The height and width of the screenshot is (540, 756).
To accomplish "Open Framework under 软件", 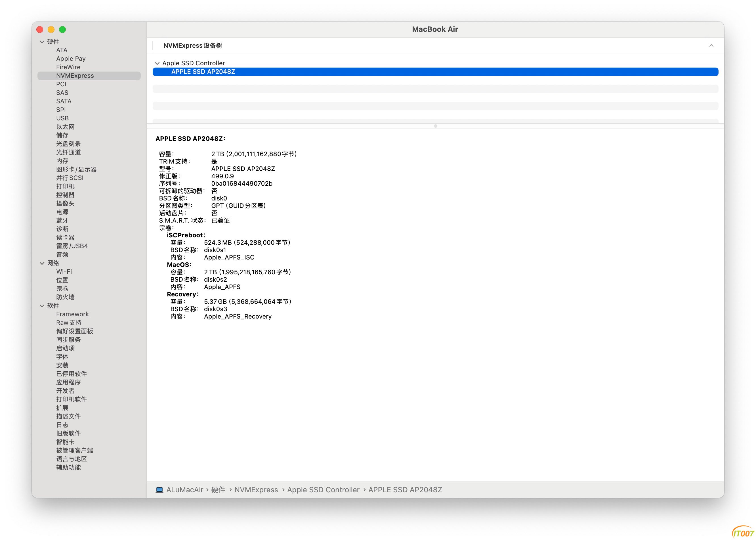I will [x=72, y=314].
